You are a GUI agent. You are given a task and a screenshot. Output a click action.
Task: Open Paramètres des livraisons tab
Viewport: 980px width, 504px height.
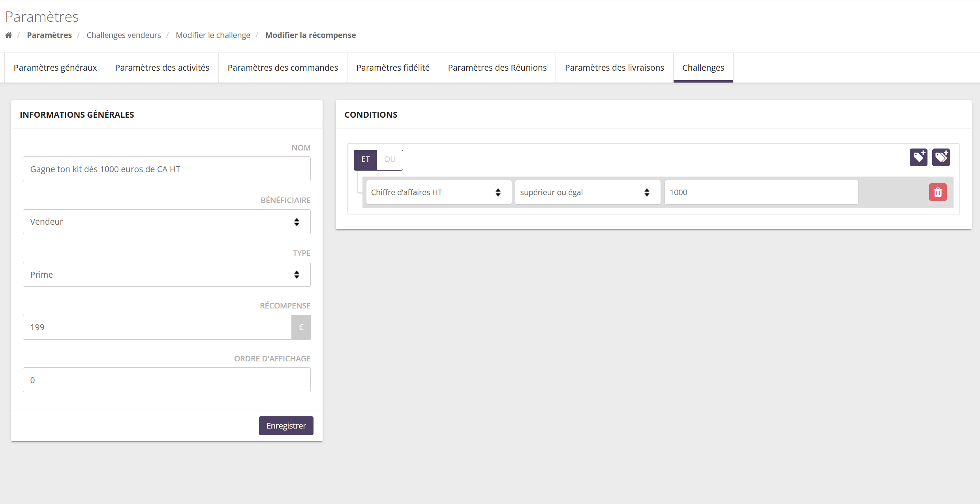pyautogui.click(x=614, y=68)
